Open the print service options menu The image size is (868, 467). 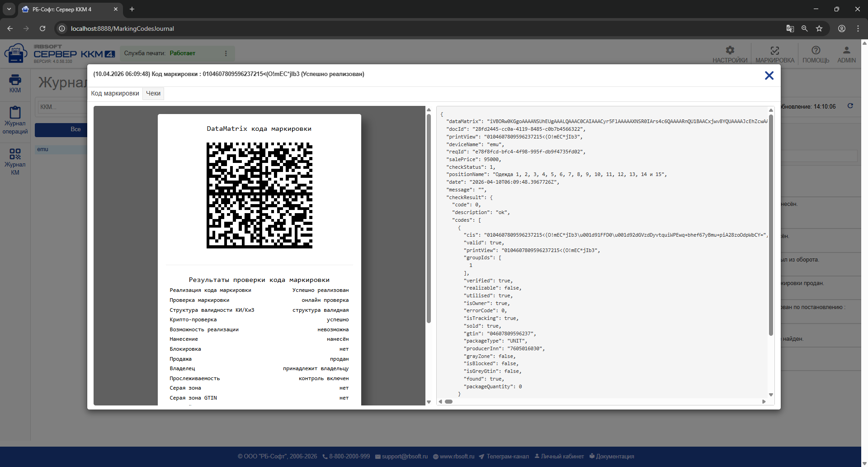pos(226,53)
